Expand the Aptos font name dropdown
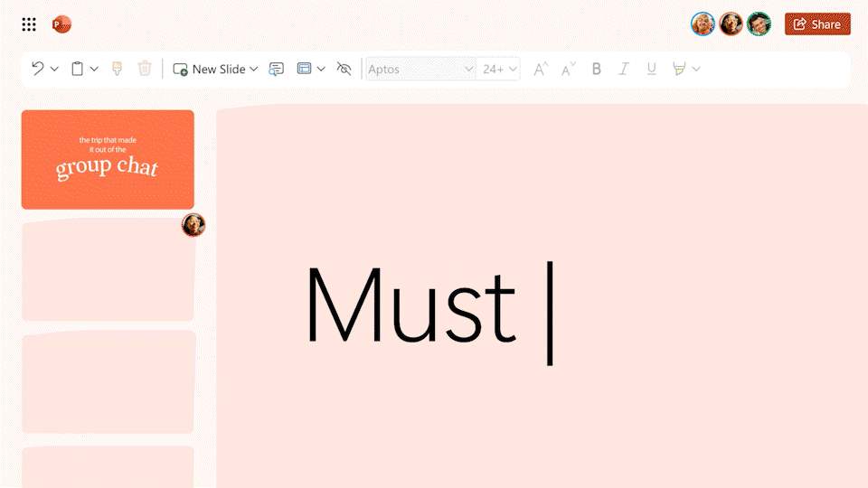This screenshot has height=488, width=868. [x=468, y=69]
